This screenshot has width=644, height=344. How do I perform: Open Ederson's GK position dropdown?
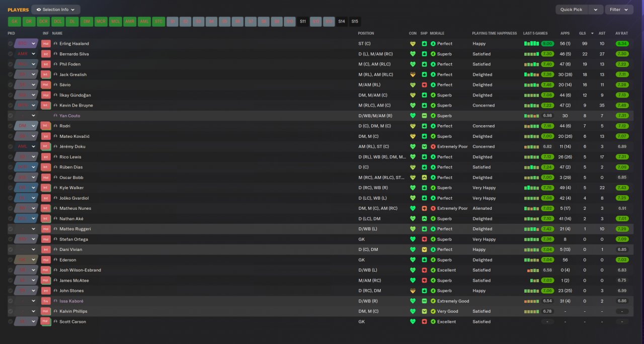coord(26,260)
